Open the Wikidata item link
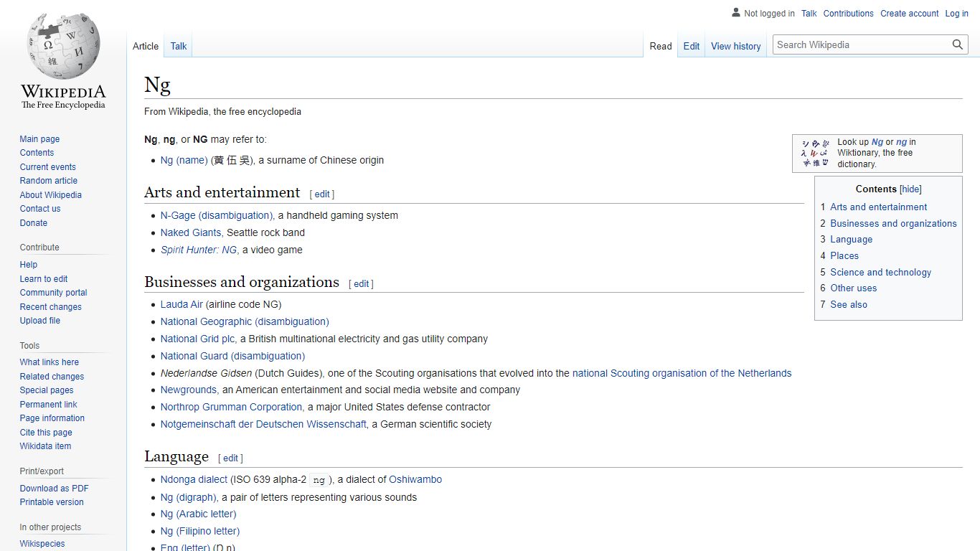The image size is (980, 551). [45, 446]
